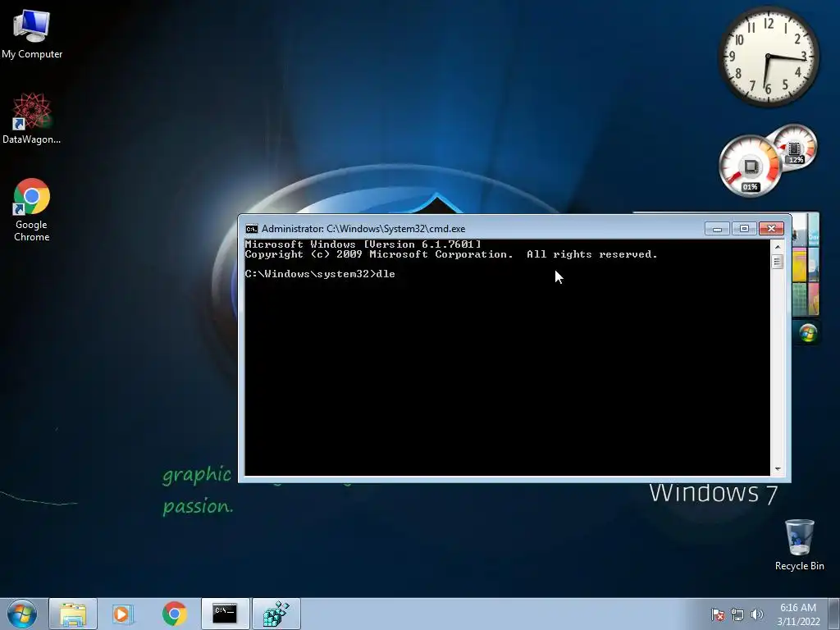Click the 'Microsoft Windows [Version 6.1.7601]' line

pos(363,244)
